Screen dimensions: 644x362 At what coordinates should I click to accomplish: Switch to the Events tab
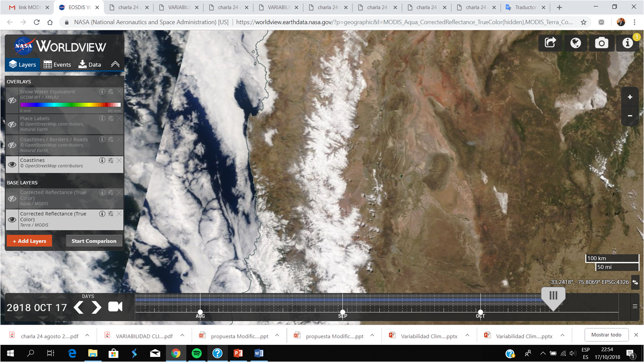[x=57, y=64]
